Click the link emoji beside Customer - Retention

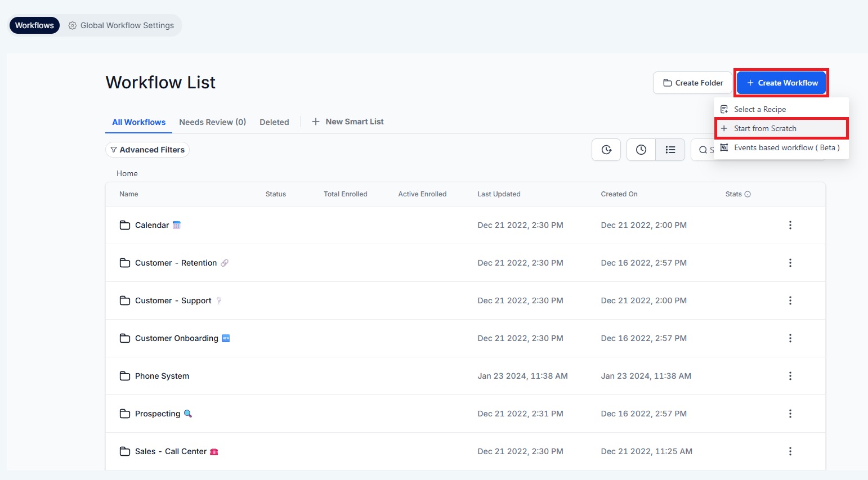pyautogui.click(x=225, y=263)
